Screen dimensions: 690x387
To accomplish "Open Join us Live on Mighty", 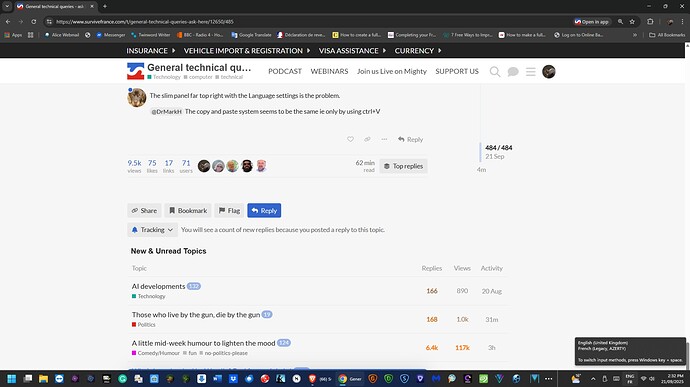I will pos(392,71).
